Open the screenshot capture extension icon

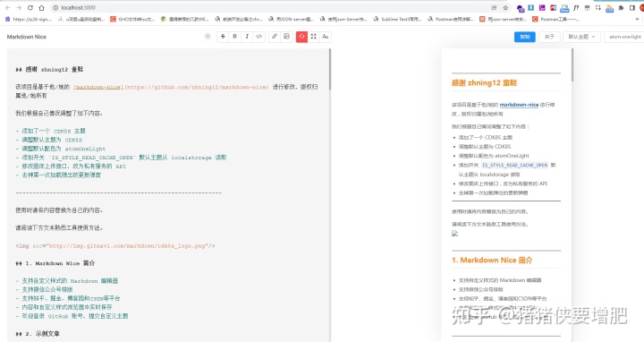(598, 8)
